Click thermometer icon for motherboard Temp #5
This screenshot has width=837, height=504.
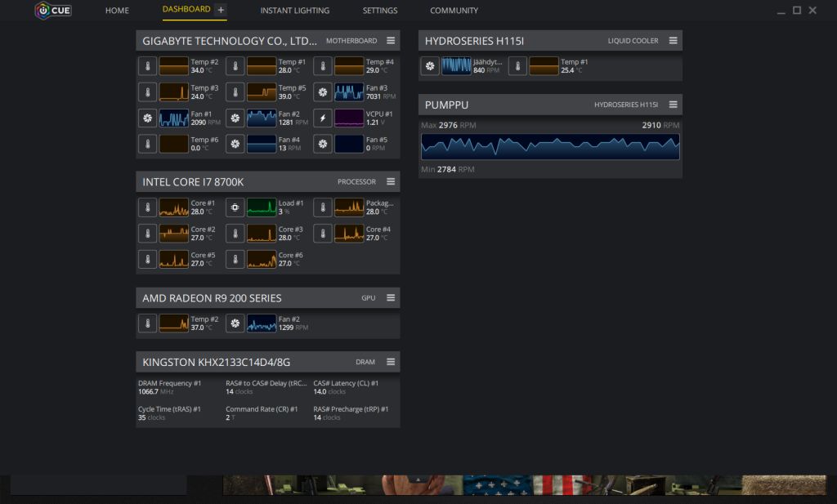pyautogui.click(x=235, y=92)
